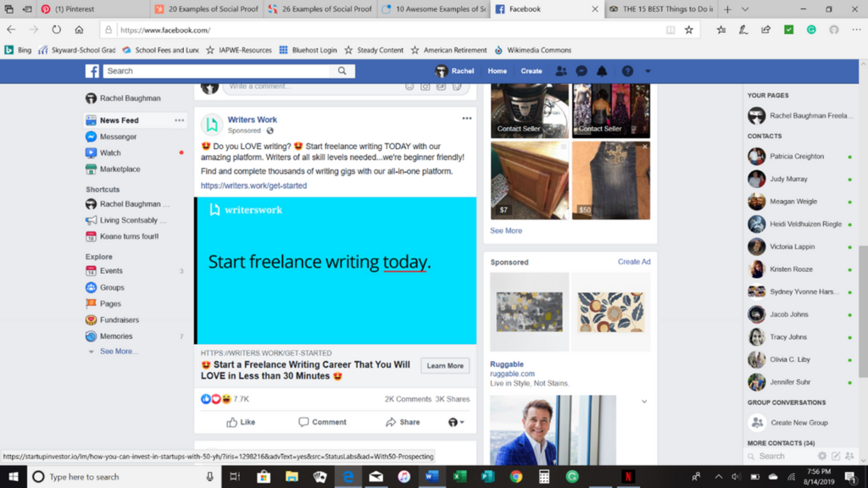
Task: Open Events in Explore
Action: pos(111,271)
